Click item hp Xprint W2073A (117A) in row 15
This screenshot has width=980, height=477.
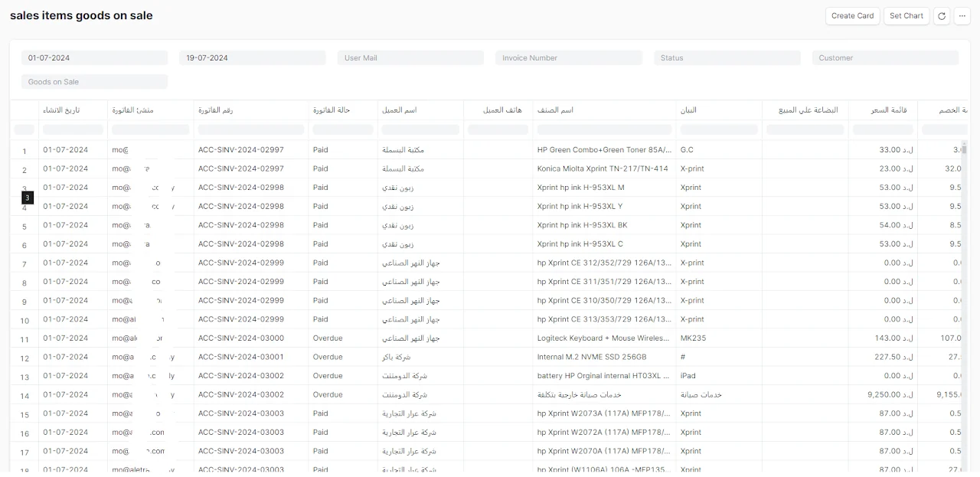(x=605, y=413)
